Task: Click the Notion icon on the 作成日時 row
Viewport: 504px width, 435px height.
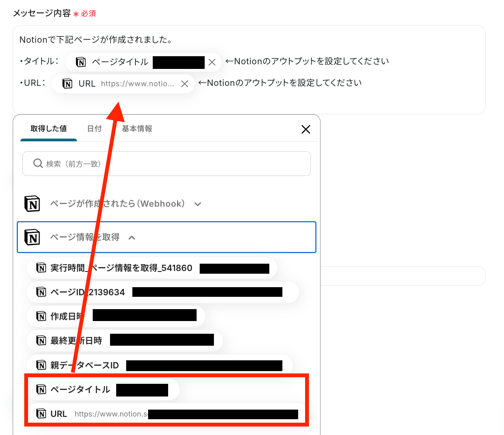Action: click(x=41, y=316)
